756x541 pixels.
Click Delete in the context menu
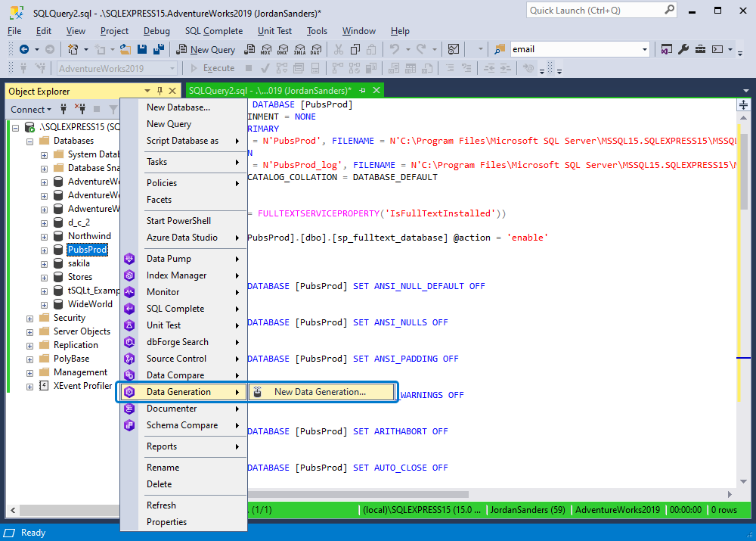pyautogui.click(x=159, y=484)
